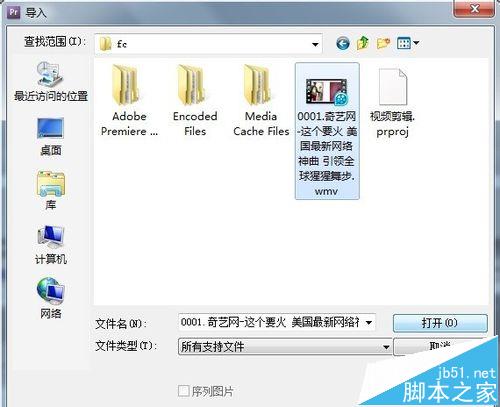Select Desktop (桌面) in sidebar
Viewport: 500px width, 407px height.
51,136
